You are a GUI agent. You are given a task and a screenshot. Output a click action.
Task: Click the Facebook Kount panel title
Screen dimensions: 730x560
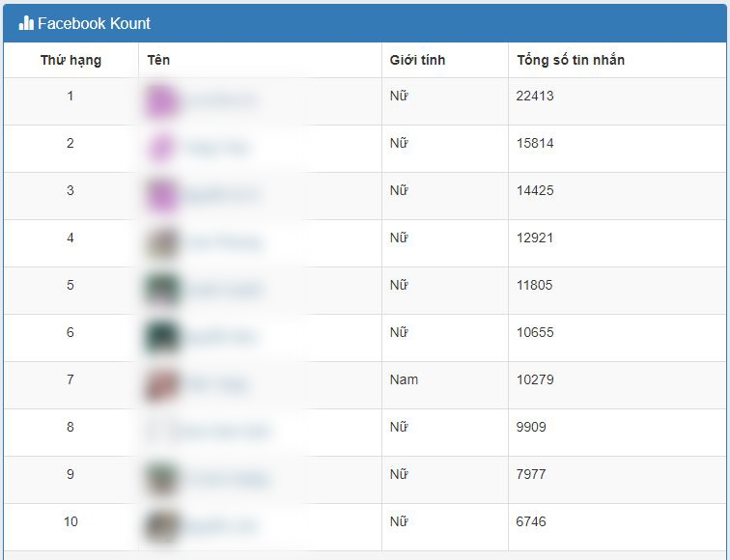click(94, 23)
